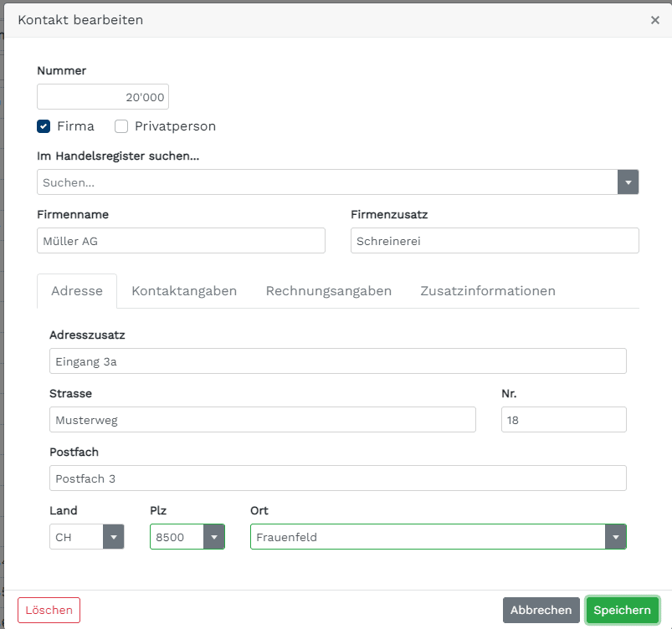The height and width of the screenshot is (629, 672).
Task: Click the Löschen button
Action: (49, 610)
